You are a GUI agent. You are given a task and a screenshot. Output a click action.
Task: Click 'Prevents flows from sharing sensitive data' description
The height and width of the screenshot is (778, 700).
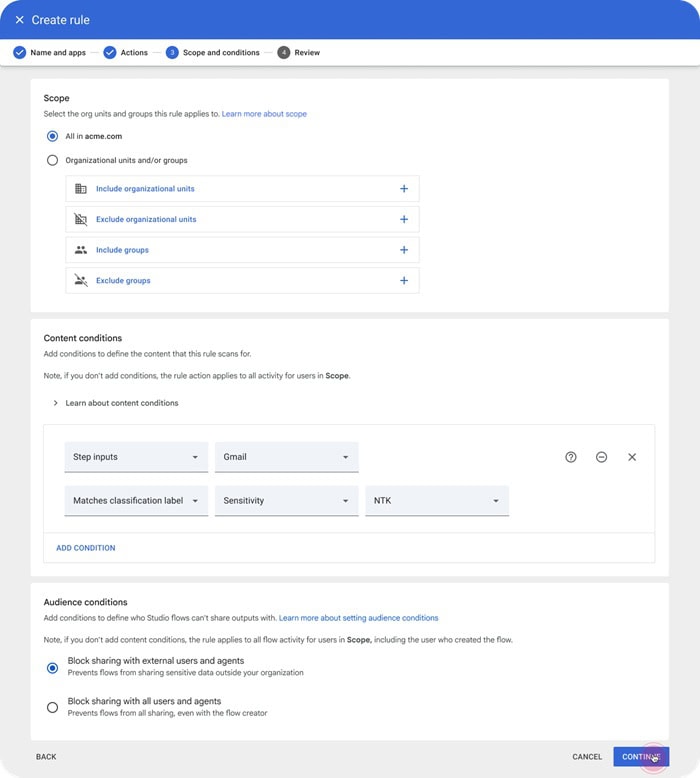tap(186, 673)
